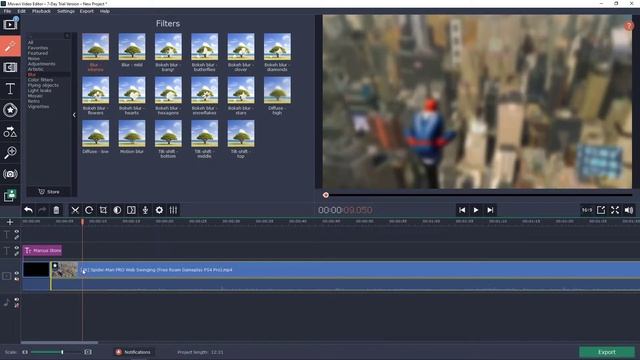
Task: Open the Settings menu
Action: pos(66,11)
